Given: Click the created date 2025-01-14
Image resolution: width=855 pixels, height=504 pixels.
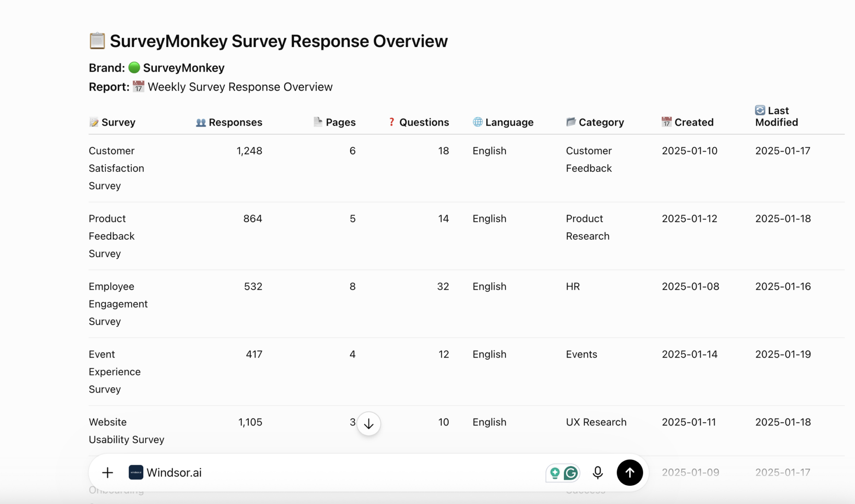Looking at the screenshot, I should (690, 354).
